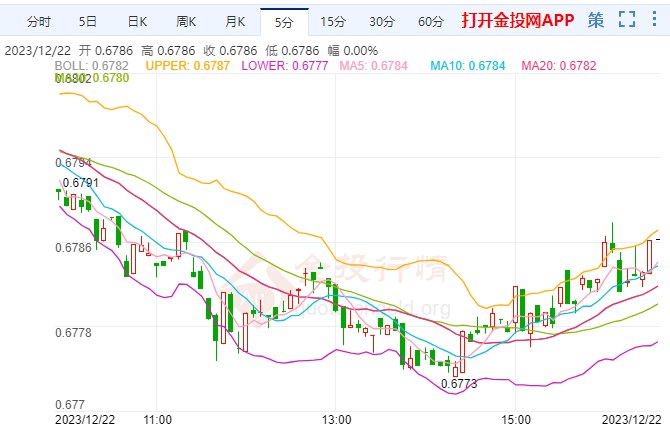Click the 13:00 time axis label
This screenshot has height=425, width=670.
337,419
